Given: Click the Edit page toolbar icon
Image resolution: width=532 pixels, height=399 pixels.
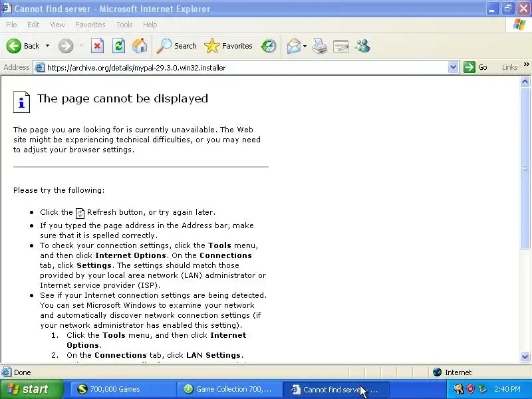Looking at the screenshot, I should (x=341, y=46).
